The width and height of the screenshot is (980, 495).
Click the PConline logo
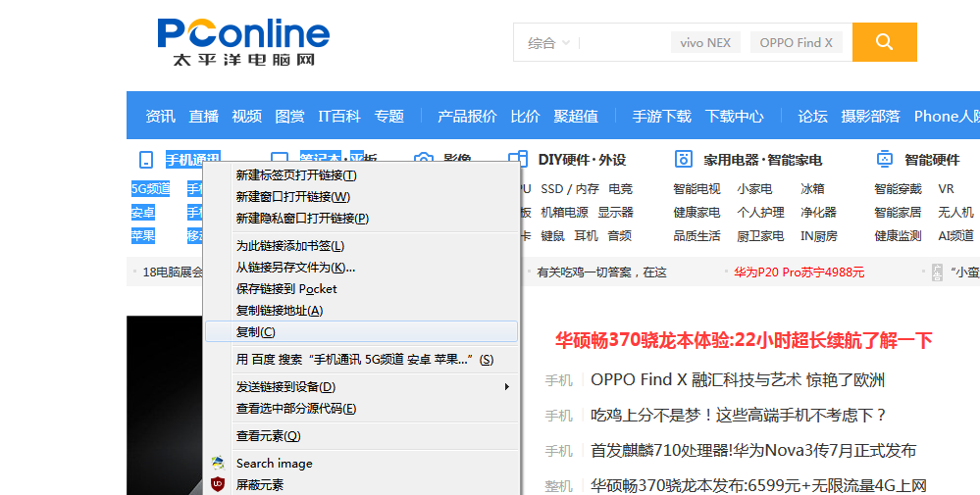click(x=243, y=41)
